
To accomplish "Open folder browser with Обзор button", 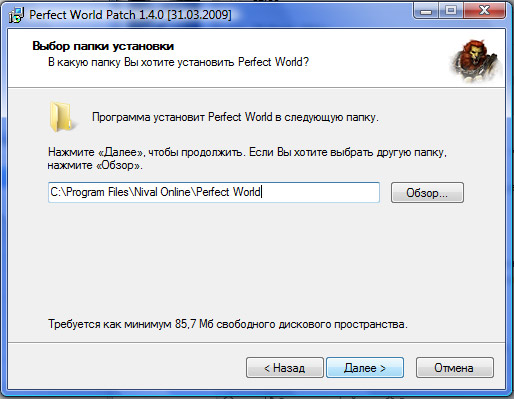I will (427, 193).
